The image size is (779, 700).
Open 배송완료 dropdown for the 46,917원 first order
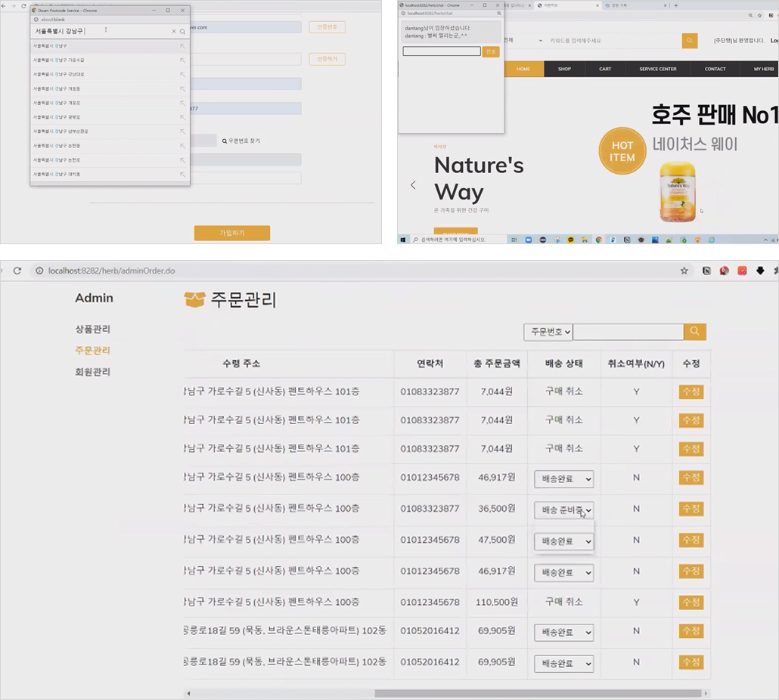[x=564, y=479]
